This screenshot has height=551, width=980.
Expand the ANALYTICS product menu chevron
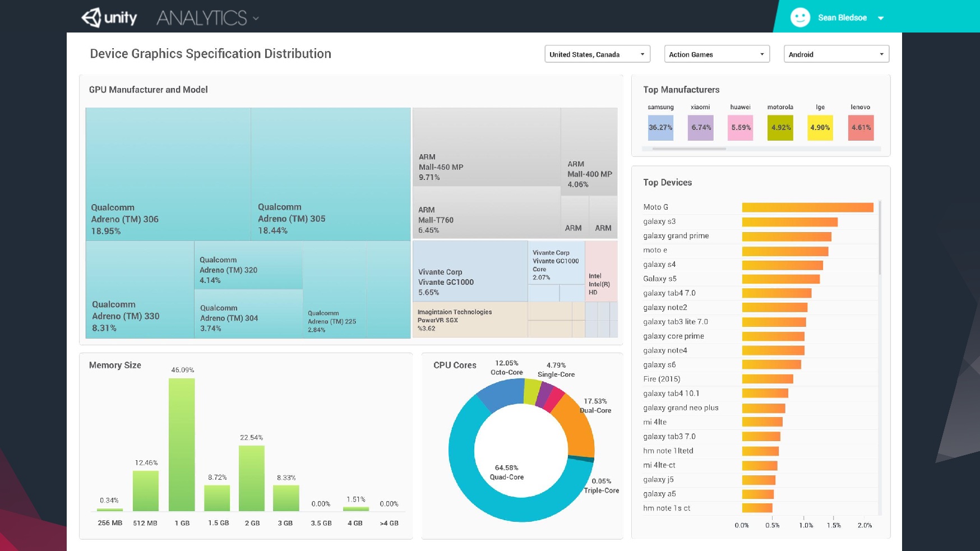256,18
